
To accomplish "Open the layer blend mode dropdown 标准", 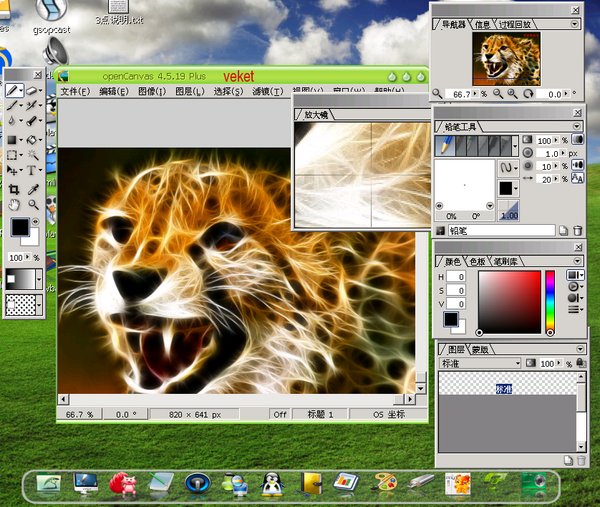I will 480,363.
